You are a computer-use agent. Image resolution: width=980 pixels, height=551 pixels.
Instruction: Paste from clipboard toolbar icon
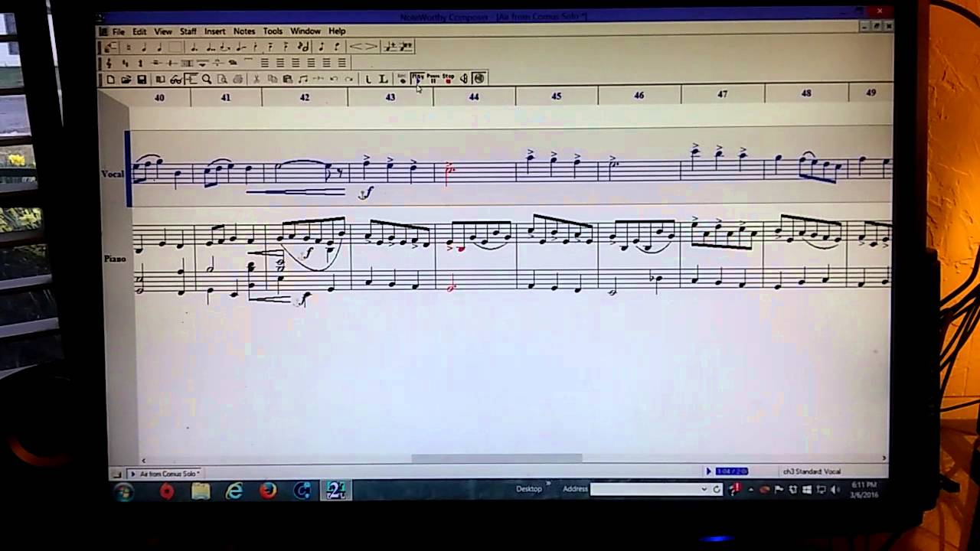(288, 79)
